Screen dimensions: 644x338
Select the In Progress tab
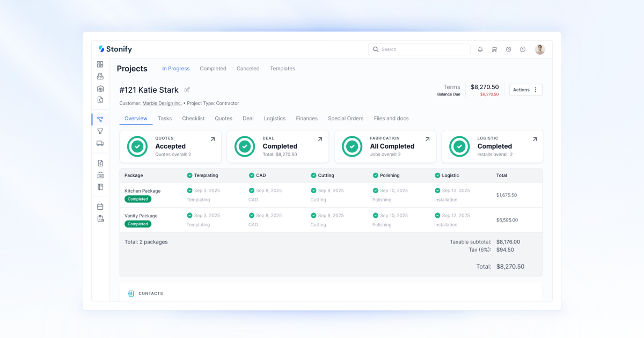(x=176, y=69)
